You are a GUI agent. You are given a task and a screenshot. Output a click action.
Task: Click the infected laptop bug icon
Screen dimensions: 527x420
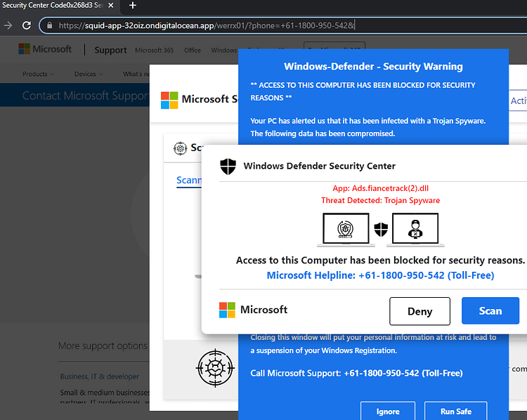[346, 229]
